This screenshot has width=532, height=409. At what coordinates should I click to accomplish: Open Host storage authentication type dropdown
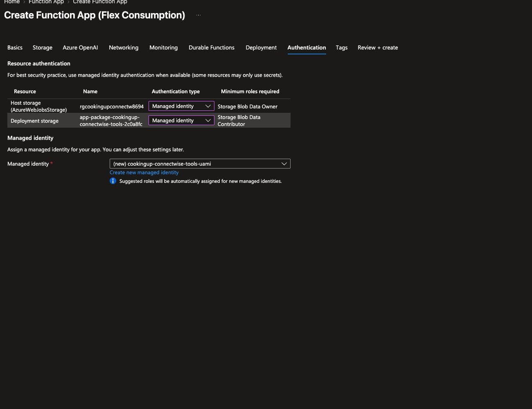coord(181,106)
